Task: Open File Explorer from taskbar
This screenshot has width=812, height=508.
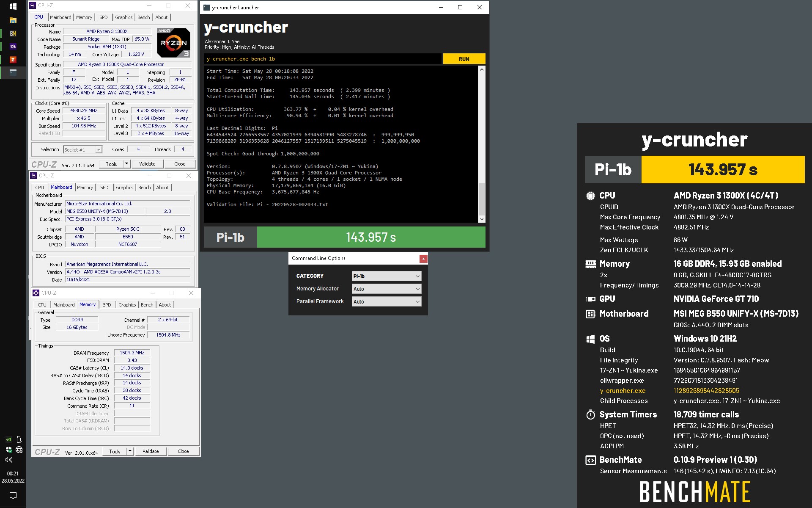Action: (x=13, y=20)
